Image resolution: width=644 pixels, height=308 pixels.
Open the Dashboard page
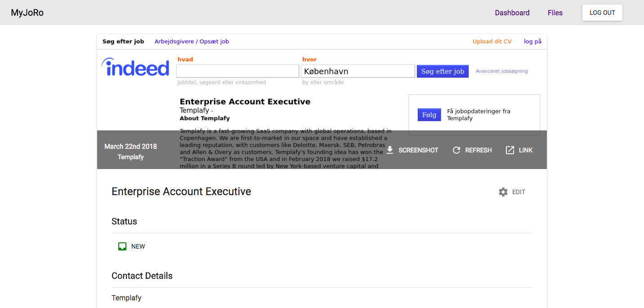point(512,13)
